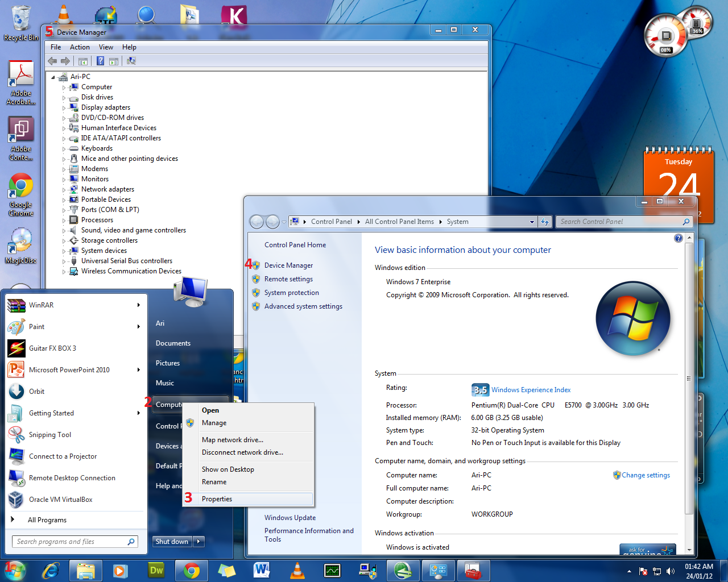Open MagicDisc desktop shortcut
The height and width of the screenshot is (582, 728).
pyautogui.click(x=20, y=246)
